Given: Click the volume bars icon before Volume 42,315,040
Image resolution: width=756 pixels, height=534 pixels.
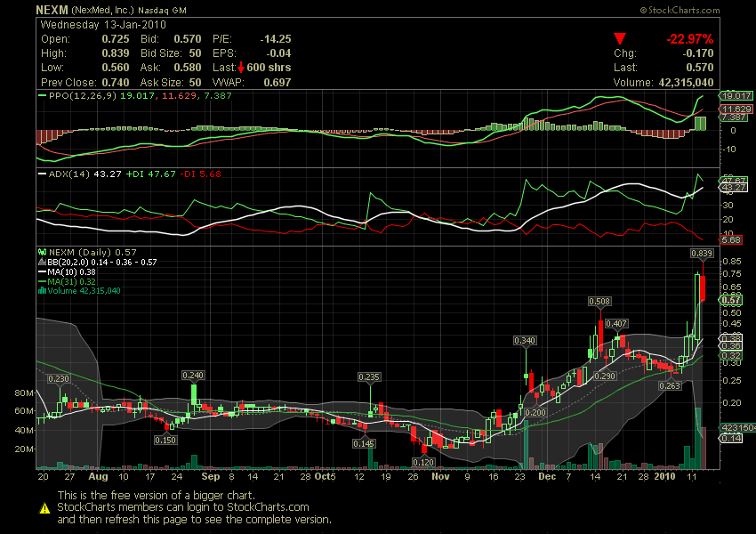Looking at the screenshot, I should (x=42, y=290).
